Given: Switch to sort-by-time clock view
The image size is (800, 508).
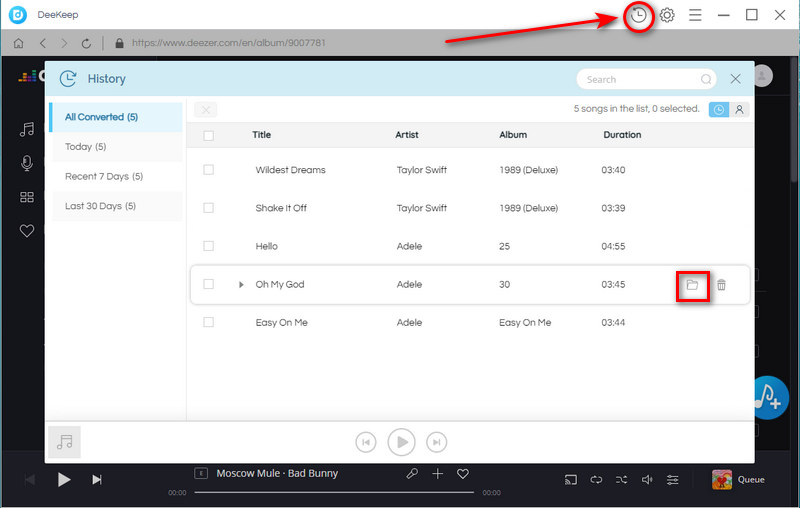Looking at the screenshot, I should [718, 110].
